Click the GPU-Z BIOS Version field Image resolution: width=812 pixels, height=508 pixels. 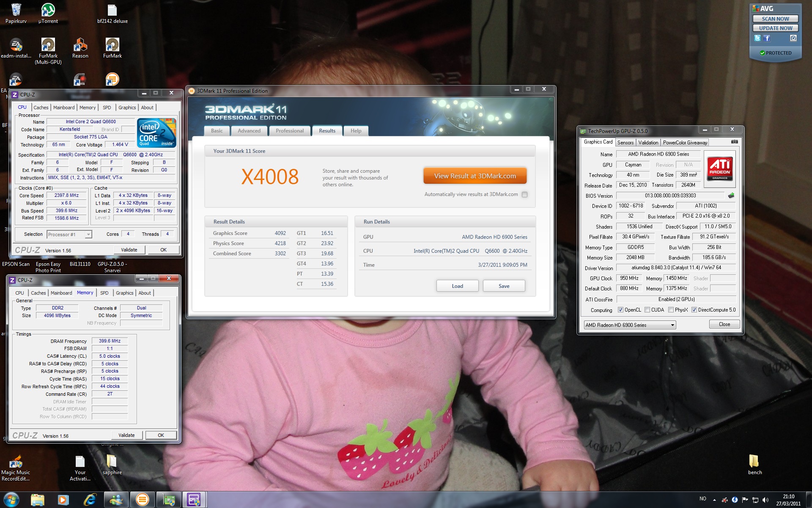click(670, 196)
